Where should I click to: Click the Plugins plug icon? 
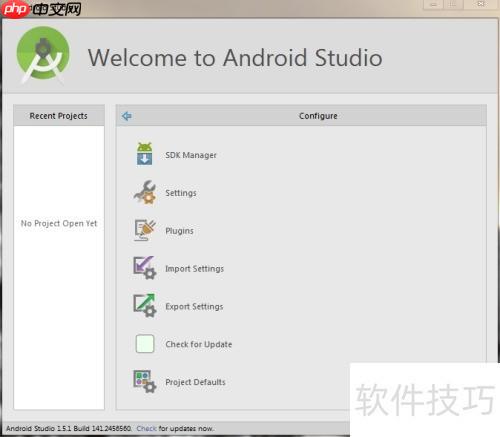145,230
